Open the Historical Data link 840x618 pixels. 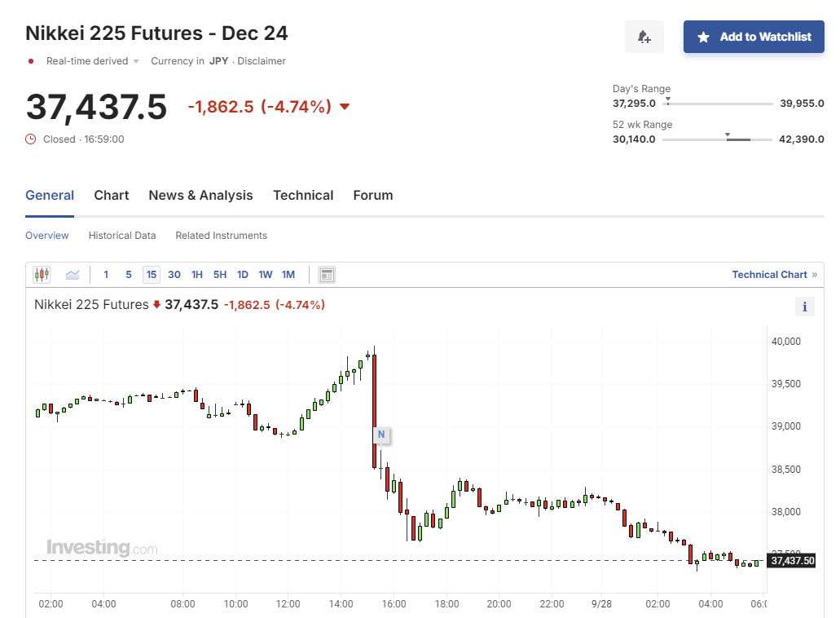coord(122,236)
